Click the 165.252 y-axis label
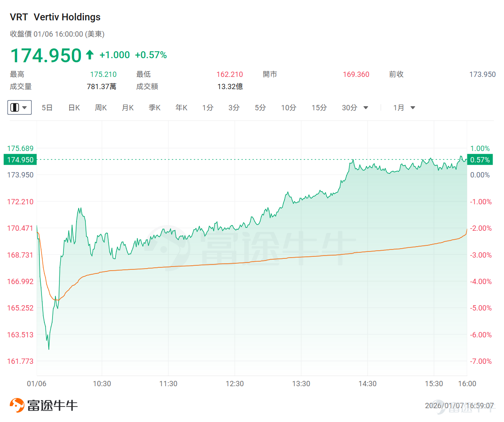Image resolution: width=504 pixels, height=422 pixels. point(20,308)
